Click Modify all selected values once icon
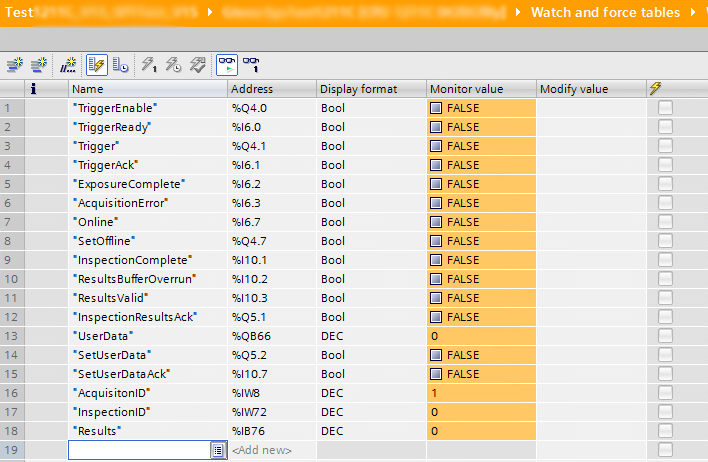Viewport: 708px width, 462px height. pyautogui.click(x=149, y=63)
